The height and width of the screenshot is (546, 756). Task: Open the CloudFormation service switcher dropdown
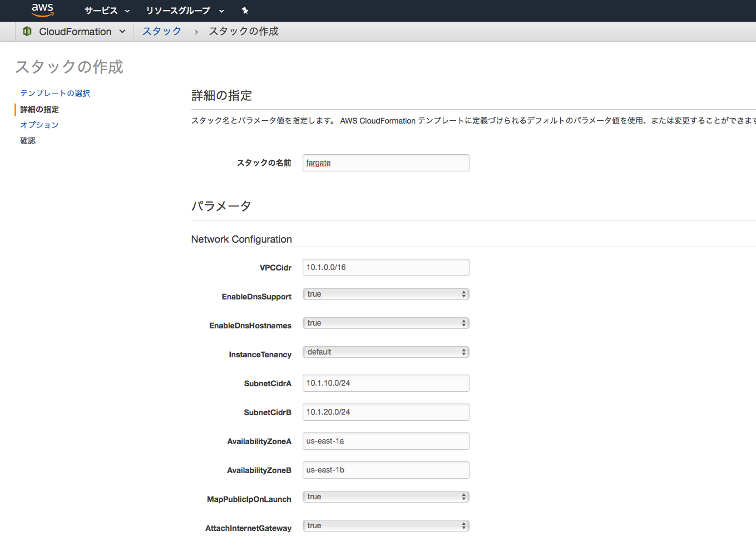point(123,32)
